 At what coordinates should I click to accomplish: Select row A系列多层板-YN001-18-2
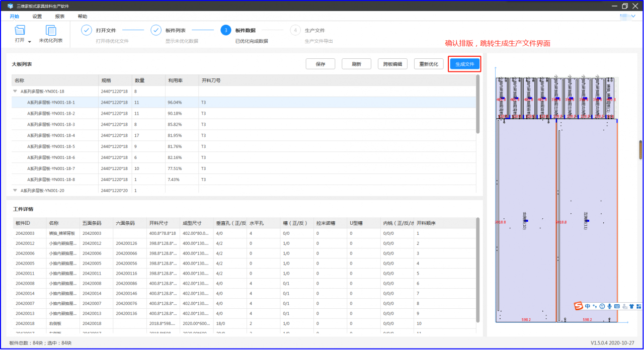point(244,113)
